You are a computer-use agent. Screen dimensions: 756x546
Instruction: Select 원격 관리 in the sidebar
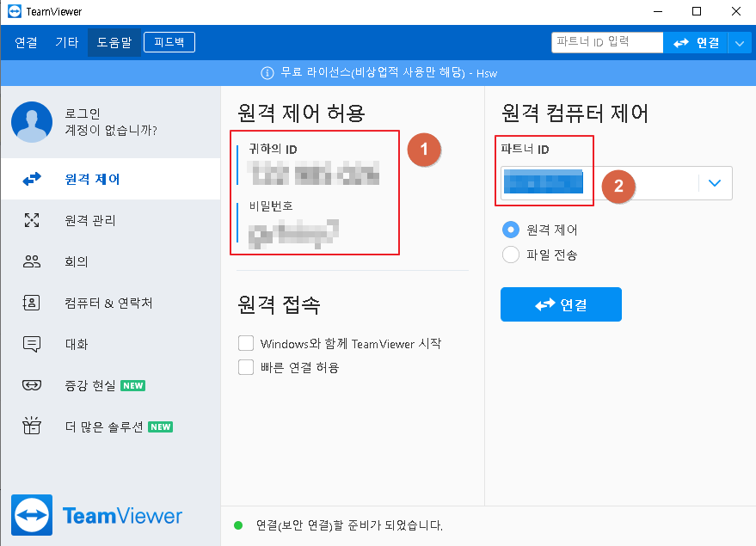click(110, 220)
